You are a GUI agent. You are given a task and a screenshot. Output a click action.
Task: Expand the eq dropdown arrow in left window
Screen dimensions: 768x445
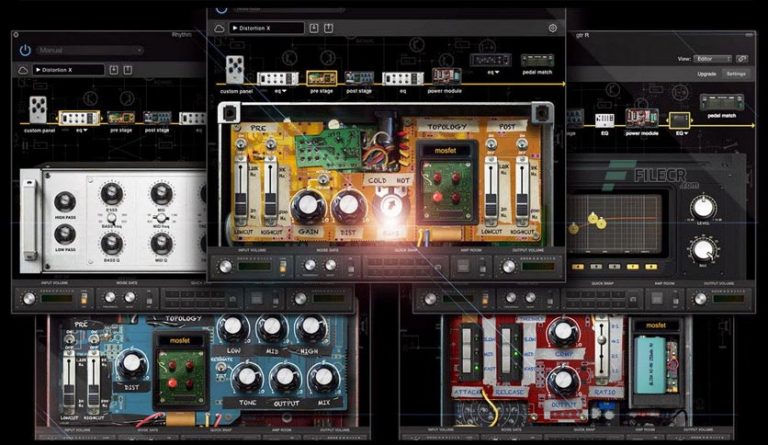(85, 131)
